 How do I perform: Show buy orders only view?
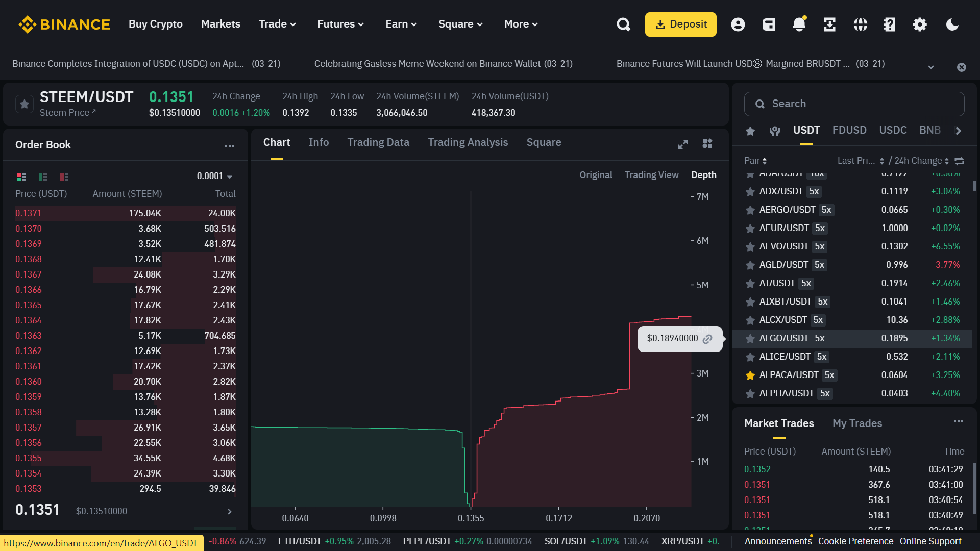(x=43, y=177)
